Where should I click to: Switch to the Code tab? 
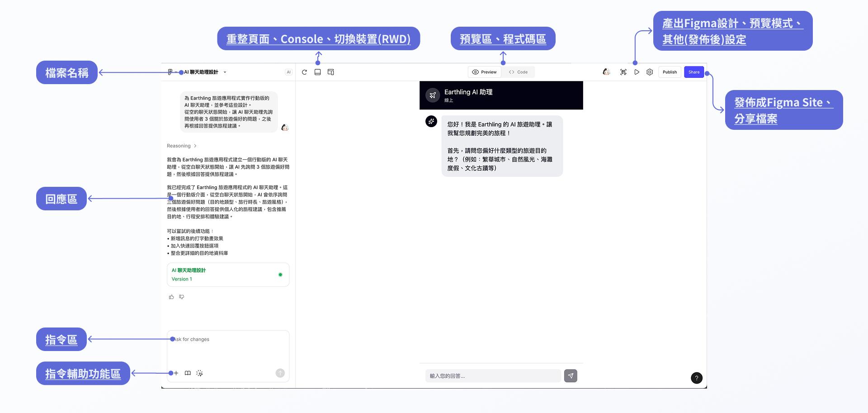(x=518, y=72)
